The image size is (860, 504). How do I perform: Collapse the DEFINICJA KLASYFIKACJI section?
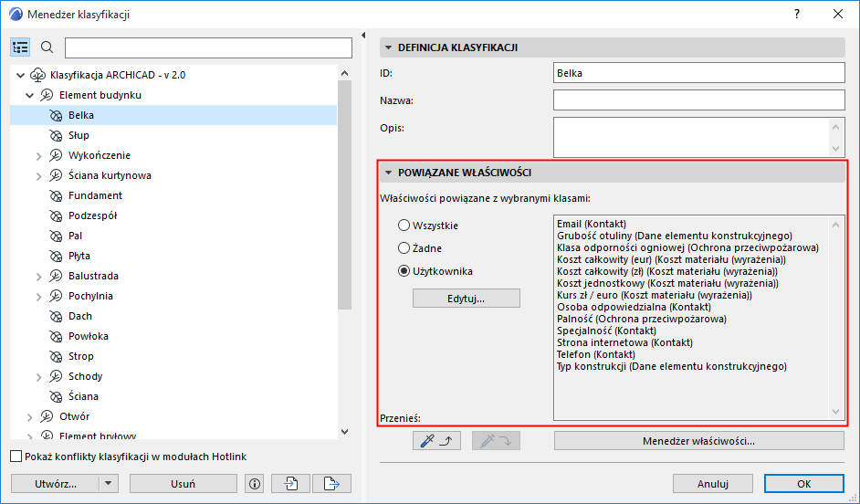coord(388,47)
